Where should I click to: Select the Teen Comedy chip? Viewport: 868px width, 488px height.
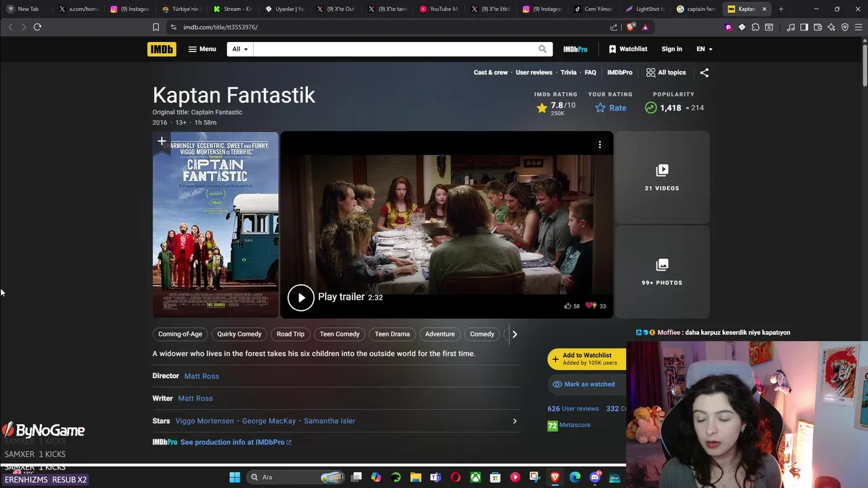click(x=340, y=334)
